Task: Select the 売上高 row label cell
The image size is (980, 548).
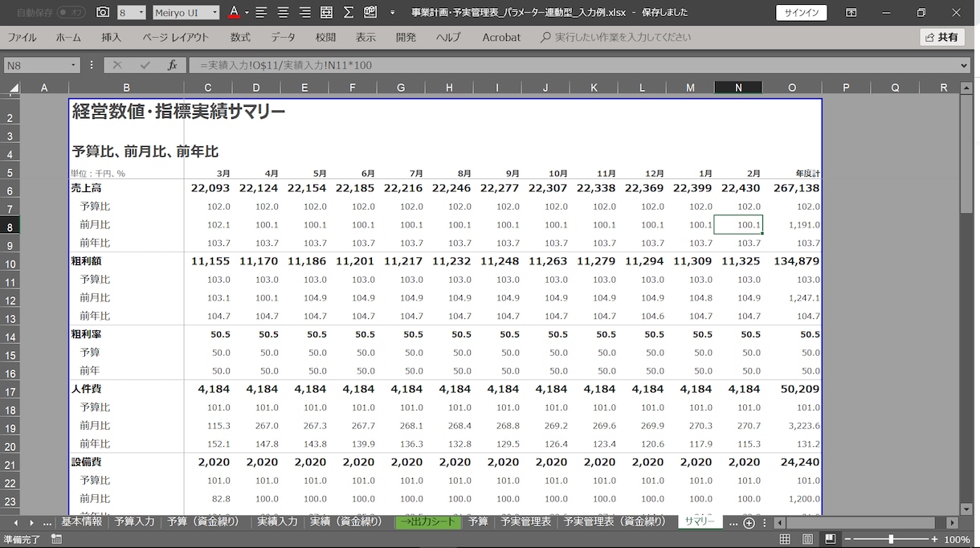Action: pos(126,188)
